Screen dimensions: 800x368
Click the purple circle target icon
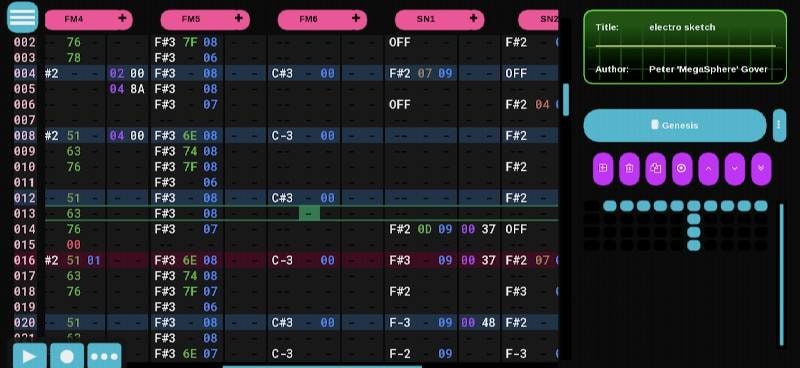click(x=682, y=168)
